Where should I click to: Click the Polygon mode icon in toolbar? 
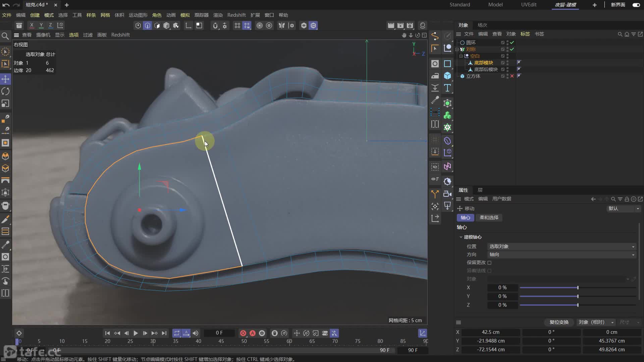(x=157, y=25)
